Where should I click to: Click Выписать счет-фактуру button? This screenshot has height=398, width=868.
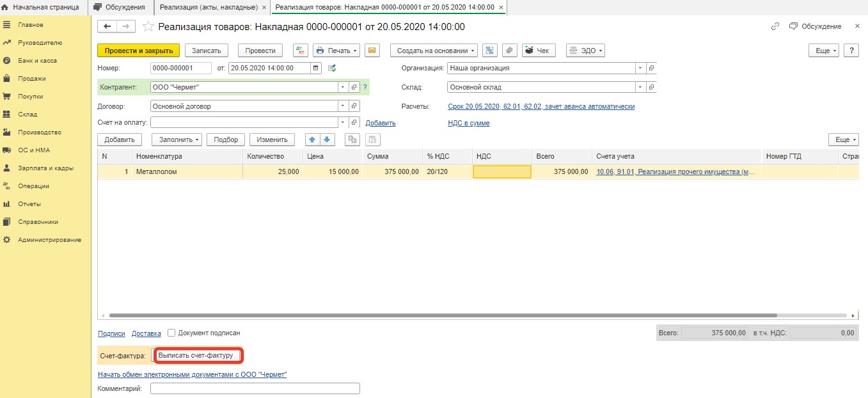coord(196,355)
